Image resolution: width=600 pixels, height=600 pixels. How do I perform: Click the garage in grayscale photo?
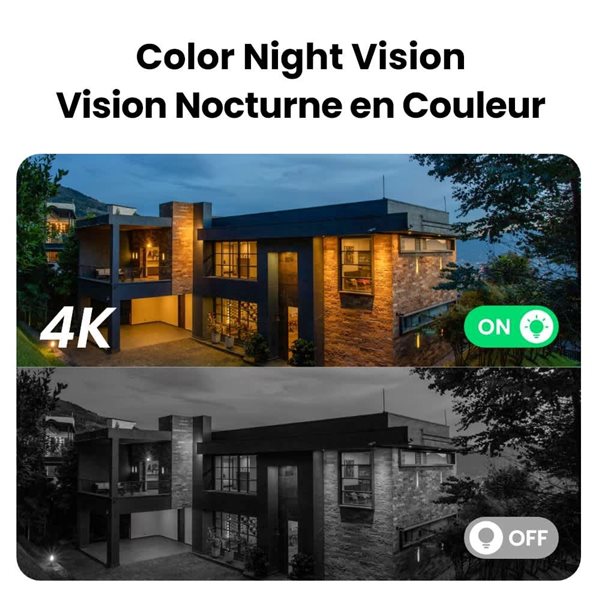tap(155, 525)
